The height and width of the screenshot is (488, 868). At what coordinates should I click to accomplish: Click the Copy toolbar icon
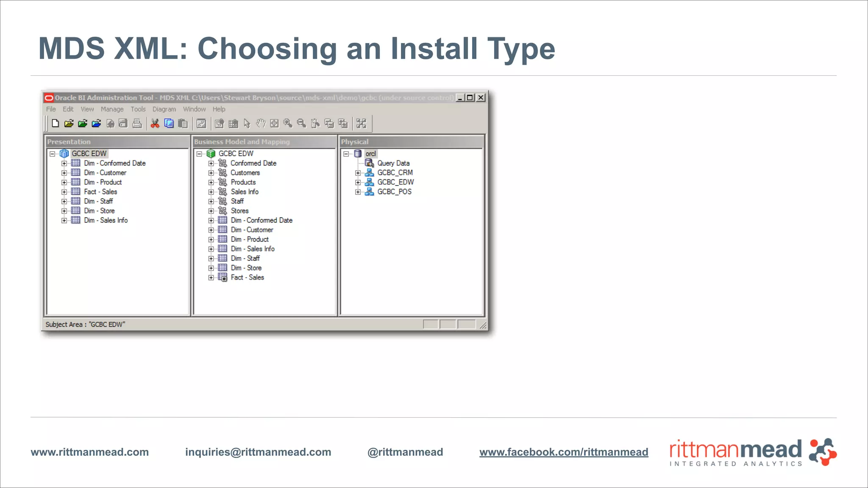point(169,123)
